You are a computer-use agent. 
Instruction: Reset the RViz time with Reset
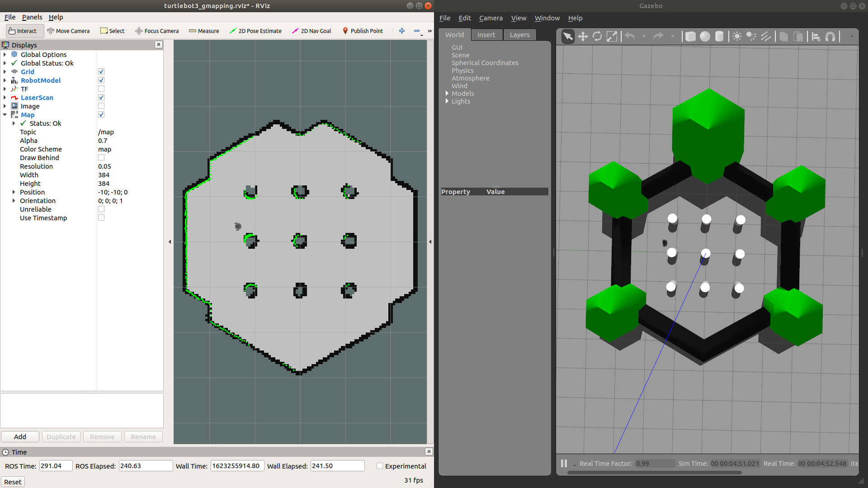click(x=13, y=482)
